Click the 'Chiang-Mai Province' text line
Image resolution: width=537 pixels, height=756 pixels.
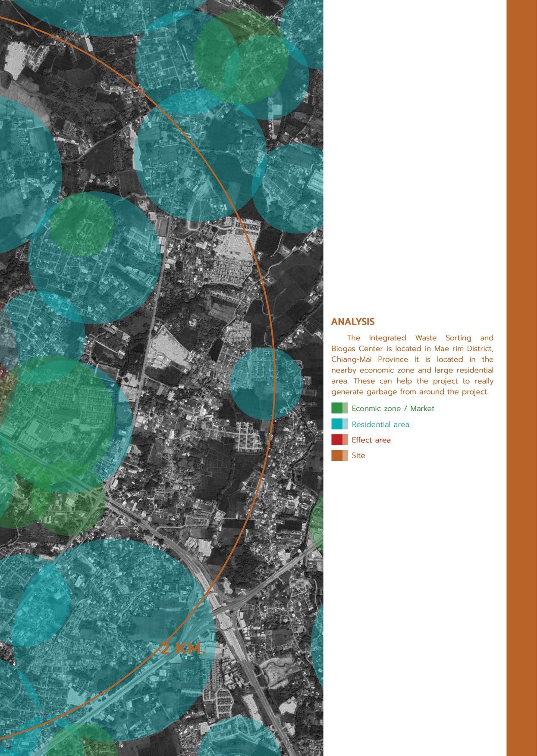(412, 359)
